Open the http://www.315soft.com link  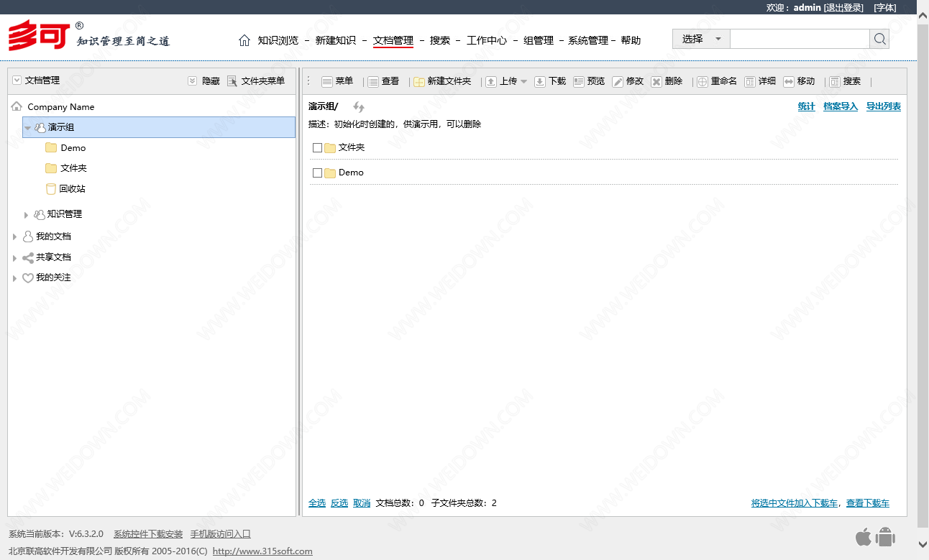point(262,551)
